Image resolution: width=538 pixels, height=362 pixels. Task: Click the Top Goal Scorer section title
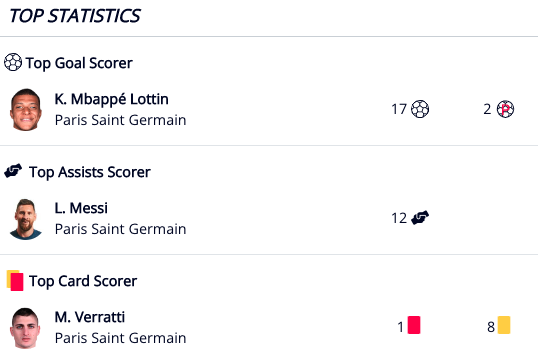coord(79,63)
